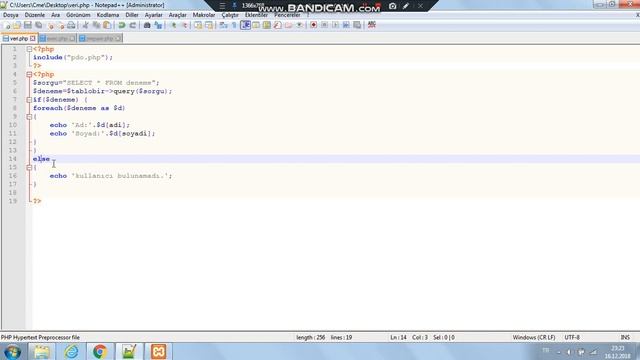
Task: Click the Bandicam camera screenshot icon
Action: [392, 6]
